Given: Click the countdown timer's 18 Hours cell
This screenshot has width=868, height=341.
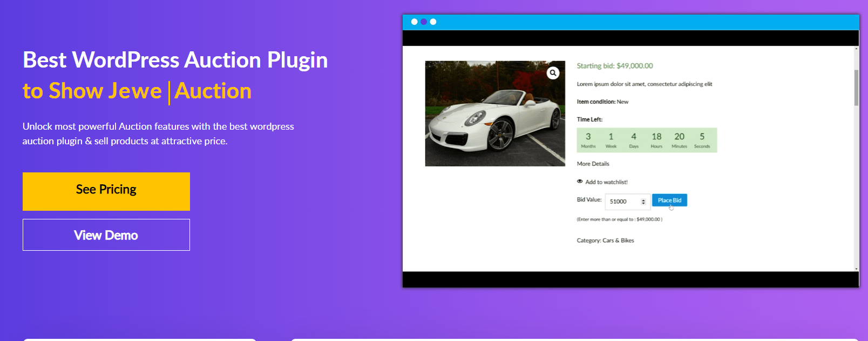Looking at the screenshot, I should point(656,140).
